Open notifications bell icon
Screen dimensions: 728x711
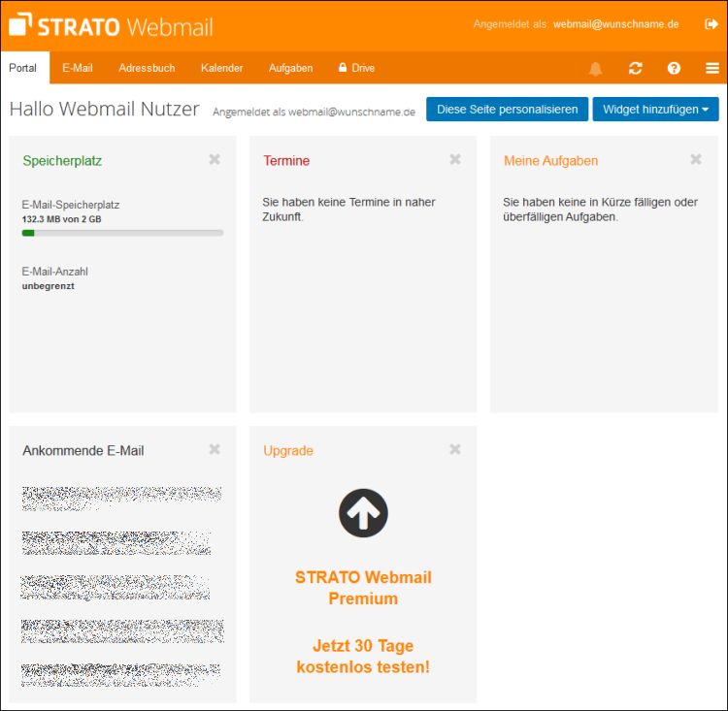click(596, 69)
